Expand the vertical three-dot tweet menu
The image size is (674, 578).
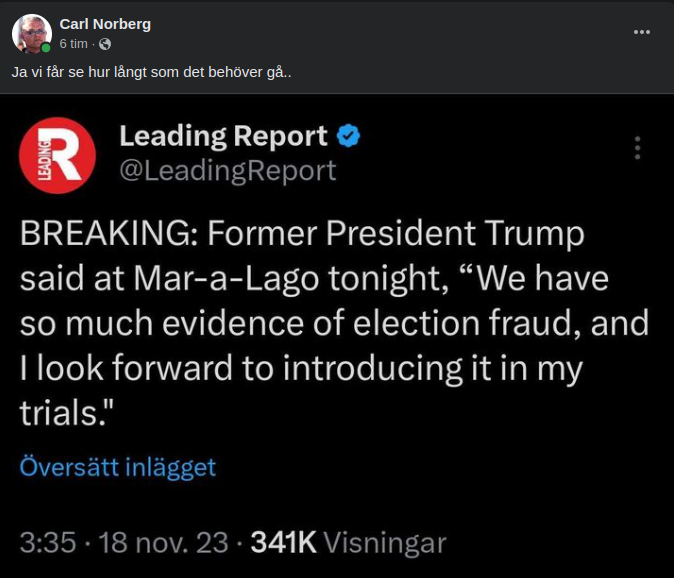[637, 148]
